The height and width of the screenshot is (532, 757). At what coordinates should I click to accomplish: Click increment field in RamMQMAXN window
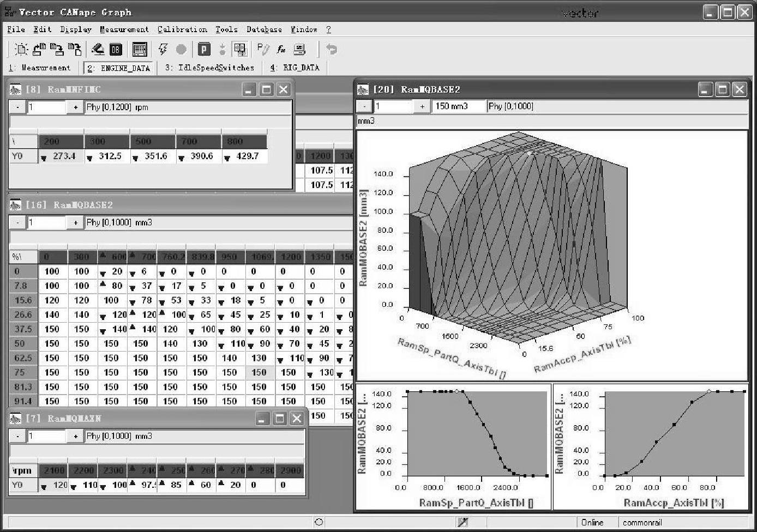pos(46,437)
